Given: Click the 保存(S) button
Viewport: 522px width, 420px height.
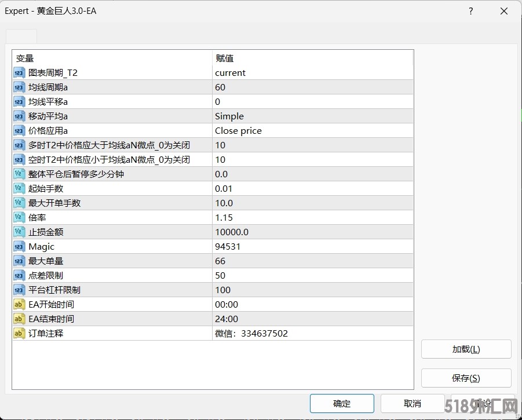Looking at the screenshot, I should pyautogui.click(x=466, y=378).
